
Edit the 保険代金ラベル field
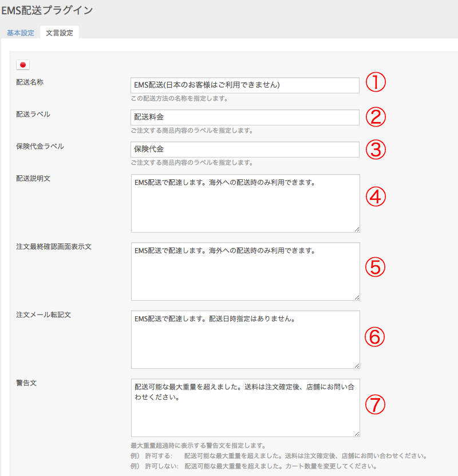tap(245, 150)
